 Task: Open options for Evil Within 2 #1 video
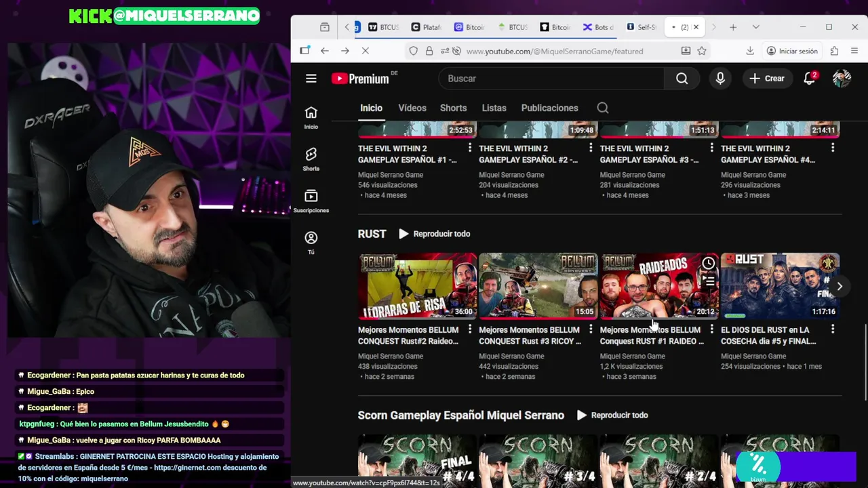[470, 148]
